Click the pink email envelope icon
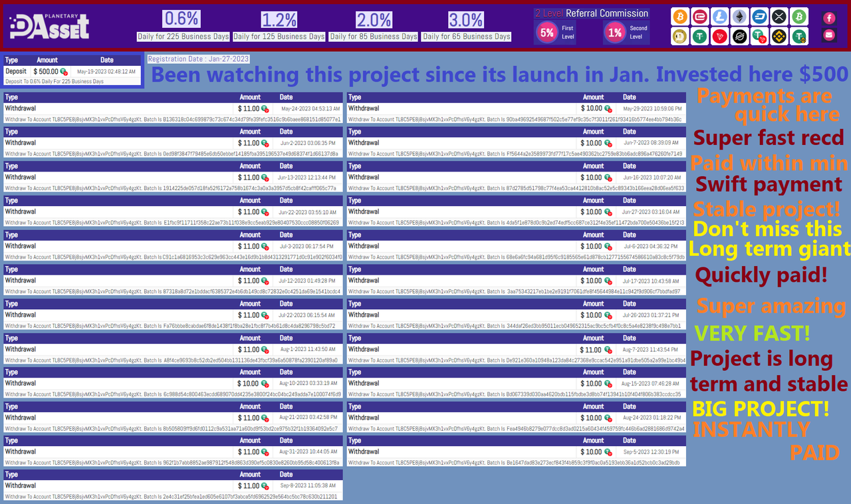This screenshot has width=851, height=504. point(829,35)
